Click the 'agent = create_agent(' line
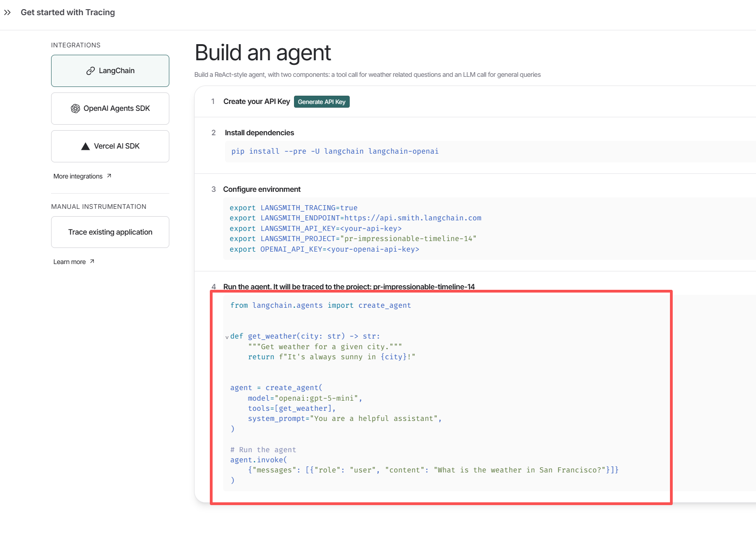The height and width of the screenshot is (552, 756). [277, 388]
